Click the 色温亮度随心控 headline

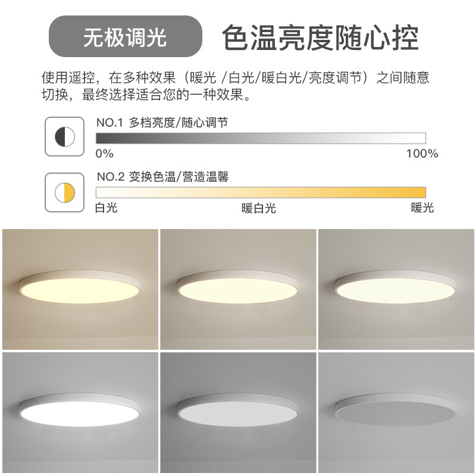(x=320, y=37)
